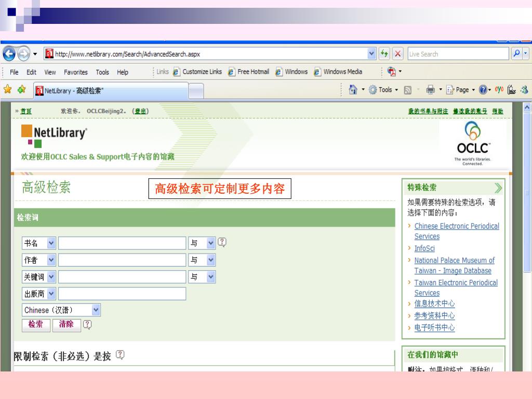Viewport: 532px width, 399px height.
Task: Click the Live Search input box
Action: pyautogui.click(x=458, y=54)
